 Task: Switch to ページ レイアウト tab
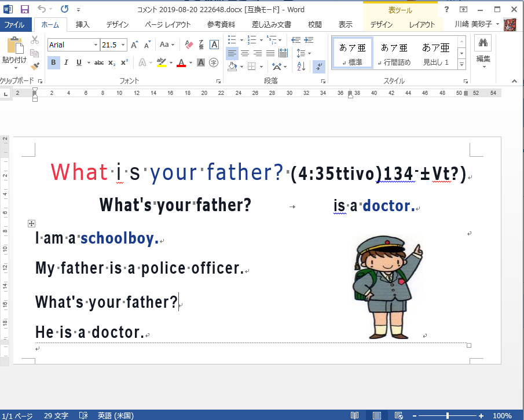(x=167, y=24)
